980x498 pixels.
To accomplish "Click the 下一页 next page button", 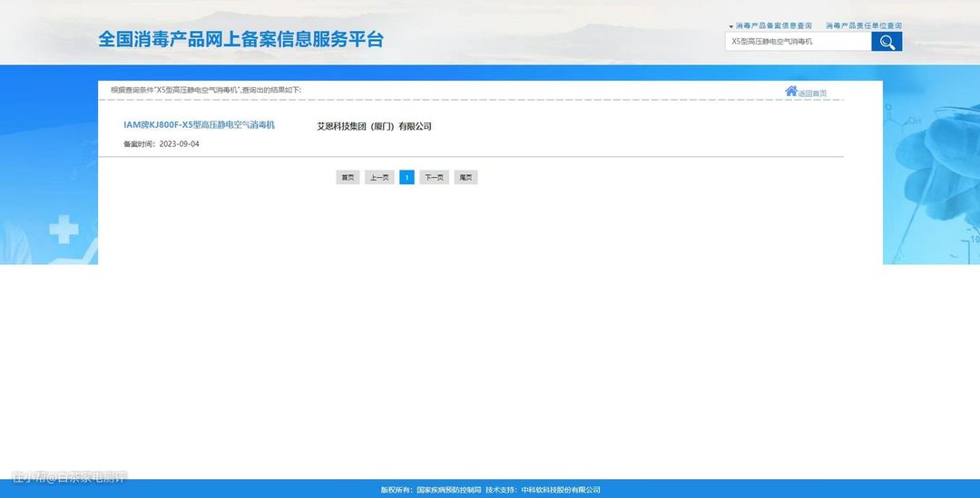I will pos(434,178).
